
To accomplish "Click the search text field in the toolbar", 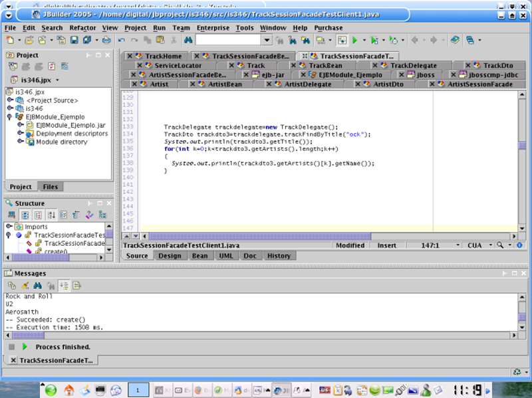I will [227, 41].
